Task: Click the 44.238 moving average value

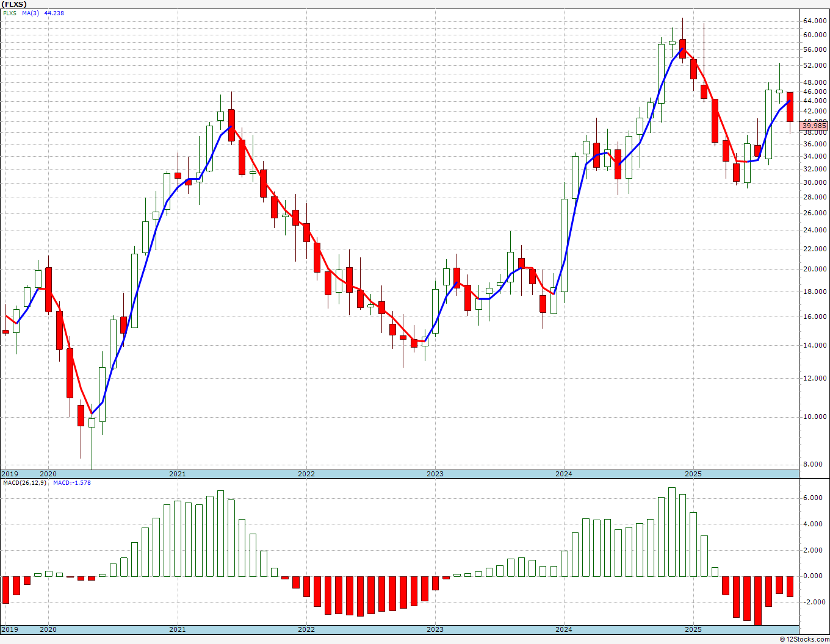Action: [x=54, y=13]
